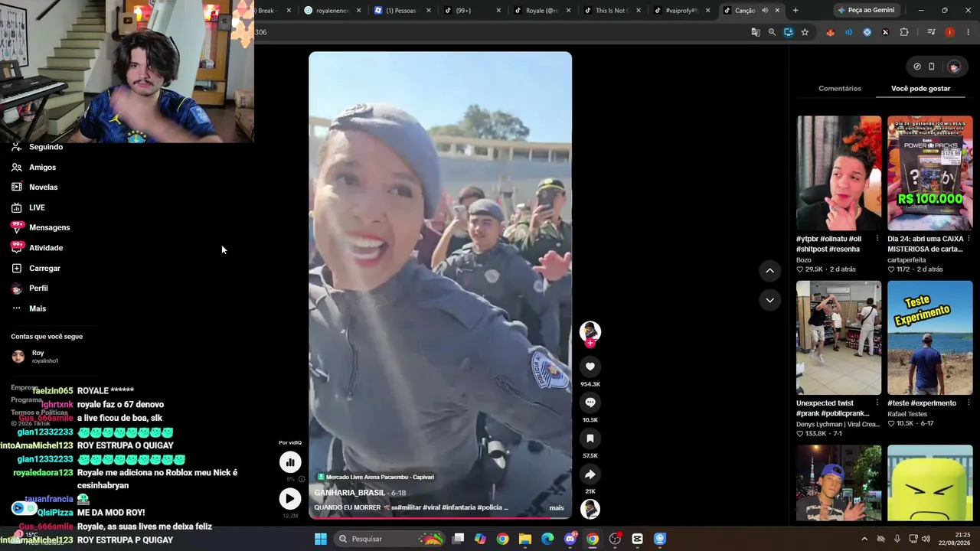Open Carregar upload page in sidebar

(36, 269)
